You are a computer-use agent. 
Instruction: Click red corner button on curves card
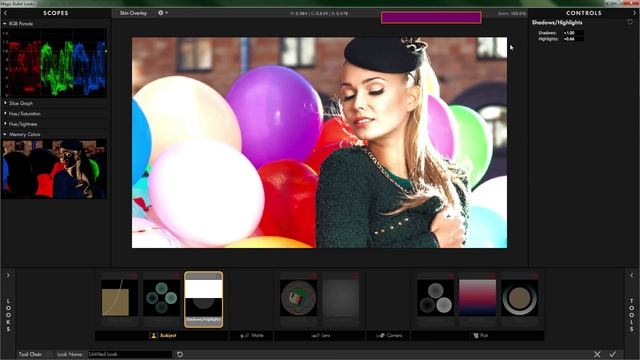point(135,276)
